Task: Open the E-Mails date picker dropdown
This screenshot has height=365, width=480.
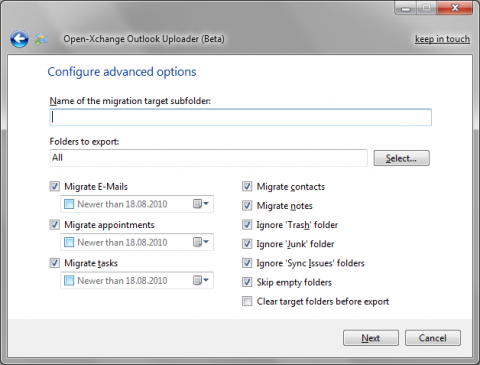Action: (x=201, y=204)
